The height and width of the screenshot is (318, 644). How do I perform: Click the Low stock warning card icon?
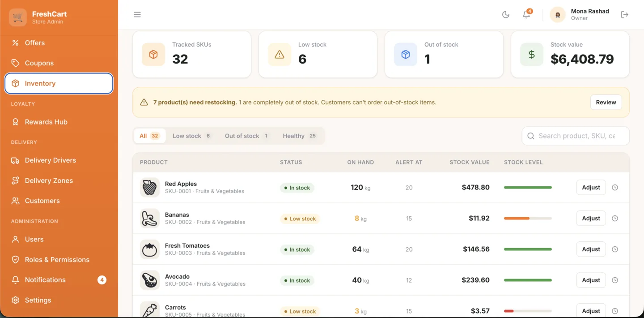coord(280,55)
